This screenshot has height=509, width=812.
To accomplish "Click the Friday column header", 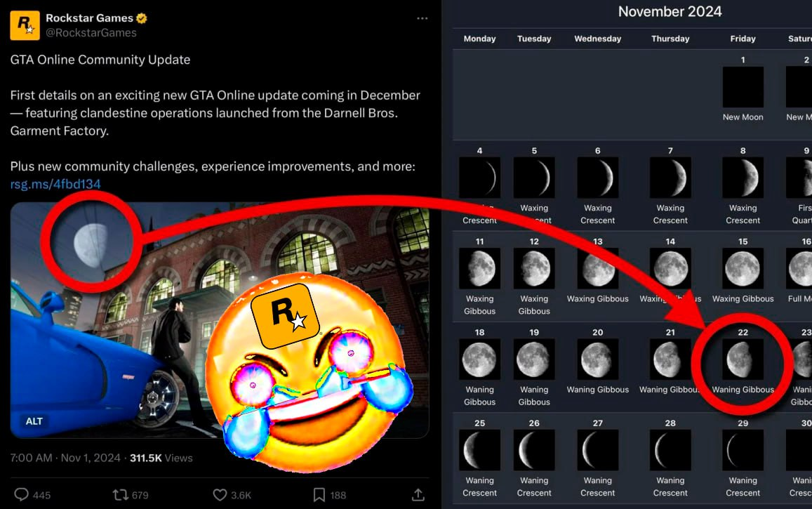I will (743, 39).
